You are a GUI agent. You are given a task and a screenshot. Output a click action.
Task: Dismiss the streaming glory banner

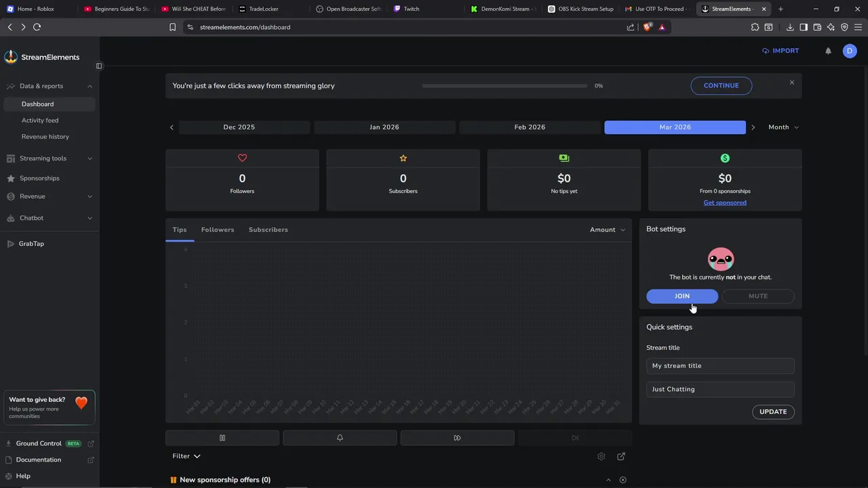click(x=791, y=83)
